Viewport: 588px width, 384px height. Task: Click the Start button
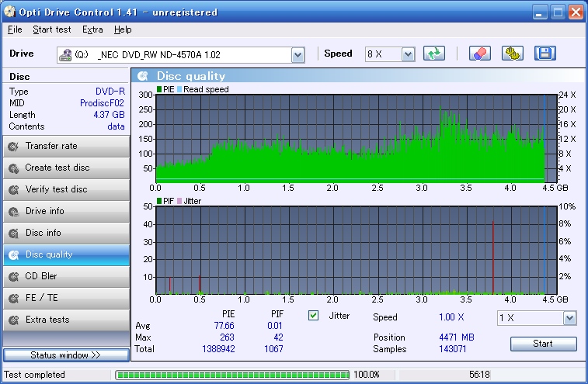click(x=544, y=344)
